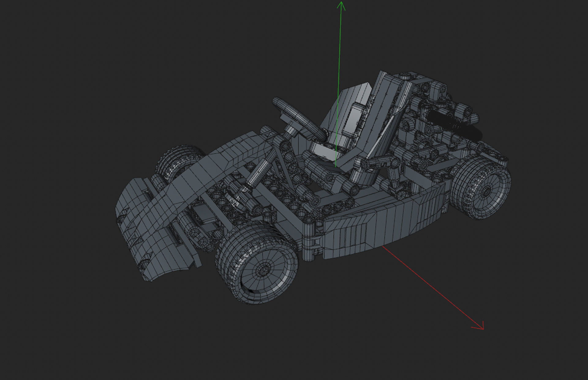This screenshot has height=380, width=588.
Task: Select the near front wheel of the kart
Action: coord(257,263)
